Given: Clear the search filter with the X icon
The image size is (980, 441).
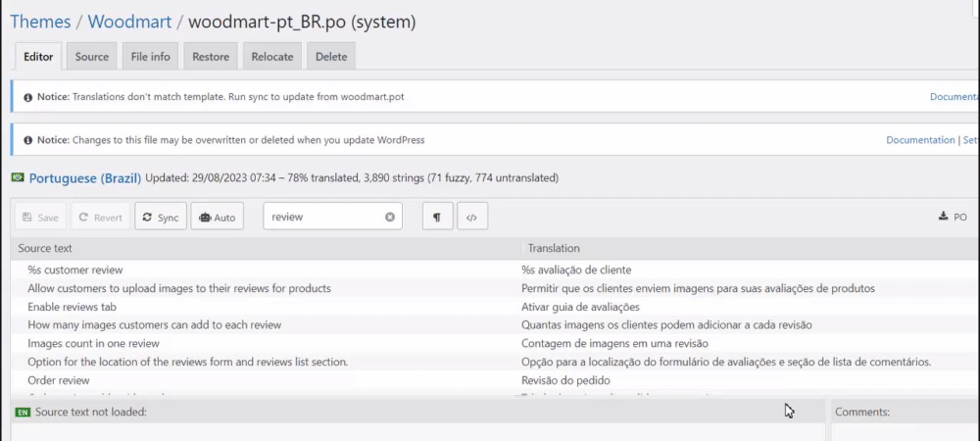Looking at the screenshot, I should (x=390, y=217).
